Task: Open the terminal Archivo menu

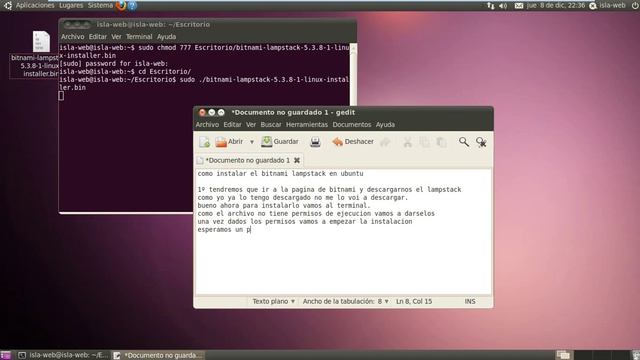Action: (73, 37)
